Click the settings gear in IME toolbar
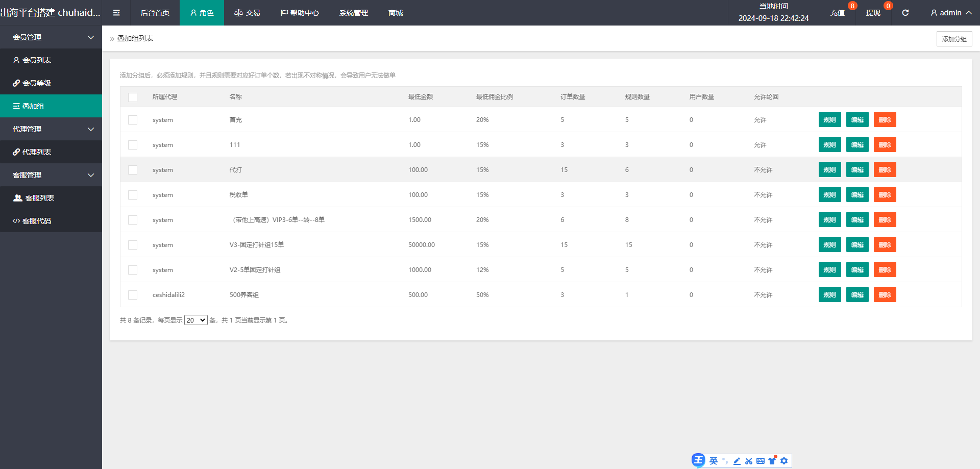The width and height of the screenshot is (980, 469). pos(784,461)
